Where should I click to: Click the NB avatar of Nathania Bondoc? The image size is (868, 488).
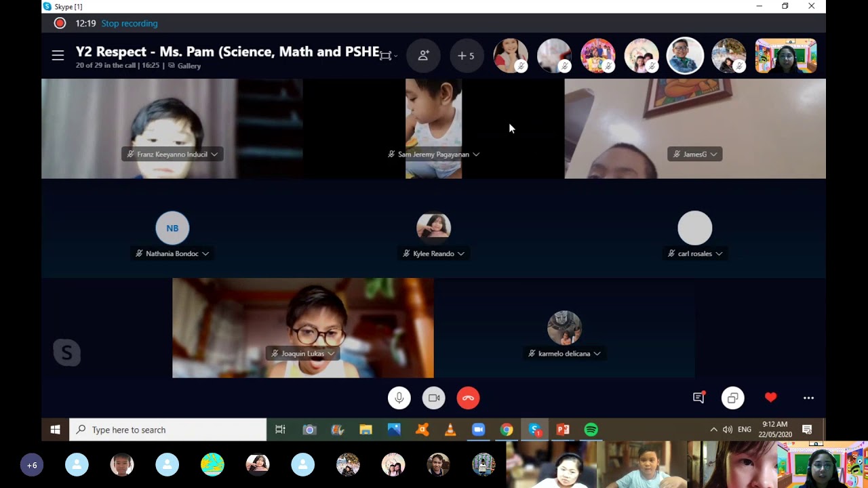(172, 228)
